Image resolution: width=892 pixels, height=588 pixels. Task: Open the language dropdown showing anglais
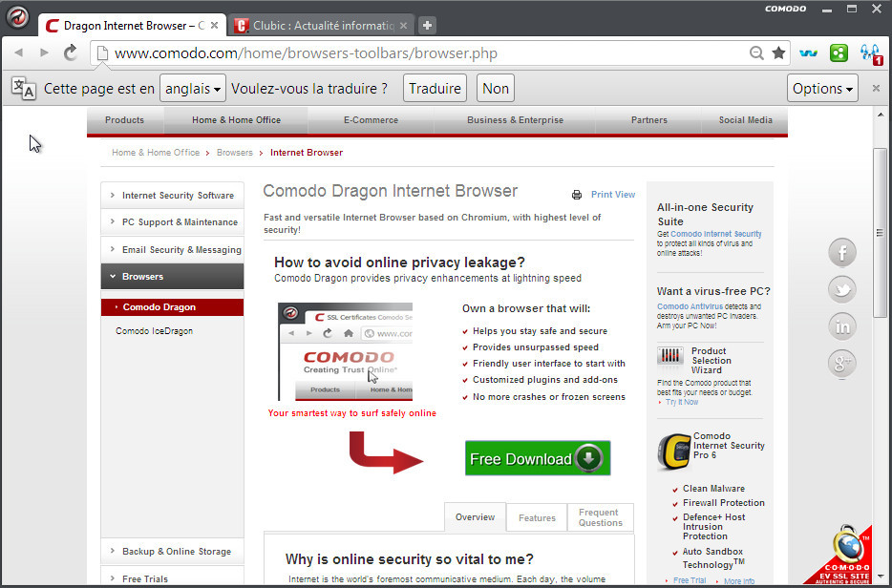193,88
